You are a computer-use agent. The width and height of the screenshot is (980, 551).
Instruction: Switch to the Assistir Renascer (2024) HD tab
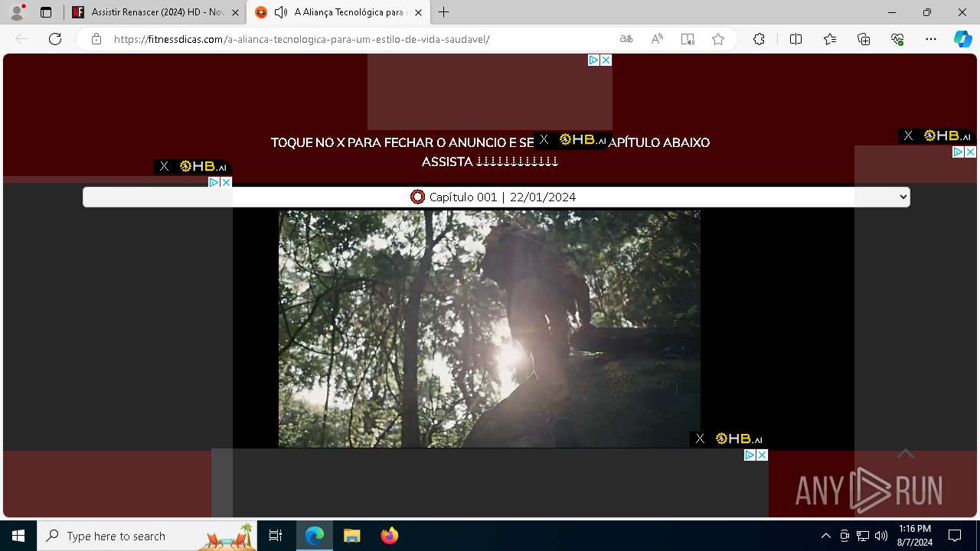[x=156, y=12]
